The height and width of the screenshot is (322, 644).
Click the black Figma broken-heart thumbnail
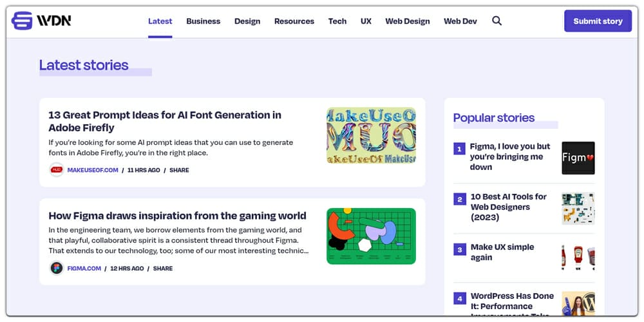coord(578,158)
